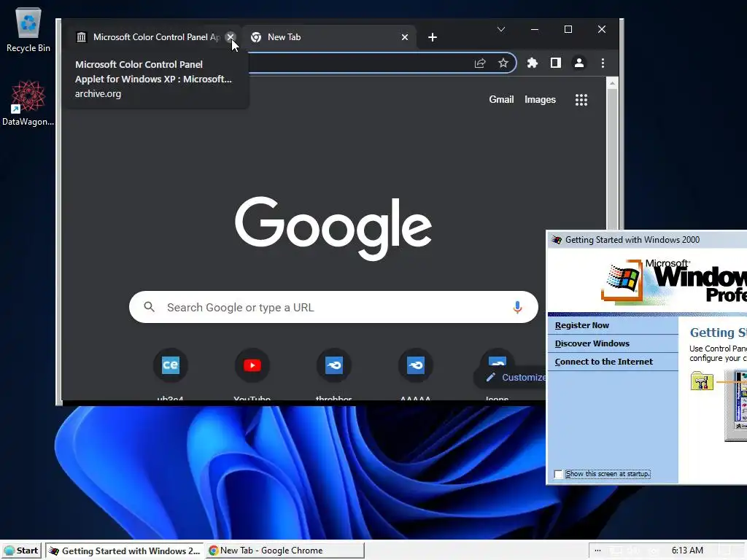Maximize the Chrome window
The width and height of the screenshot is (747, 560).
568,29
